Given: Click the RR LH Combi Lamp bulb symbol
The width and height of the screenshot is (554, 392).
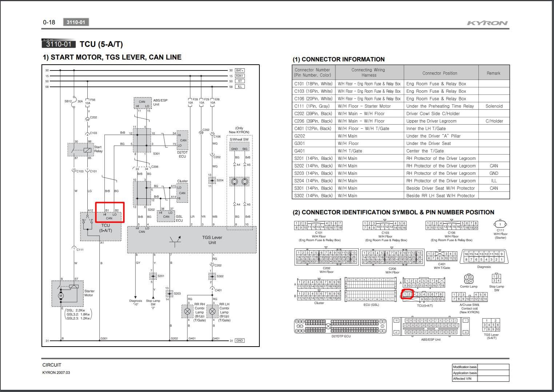Looking at the screenshot, I should (212, 311).
